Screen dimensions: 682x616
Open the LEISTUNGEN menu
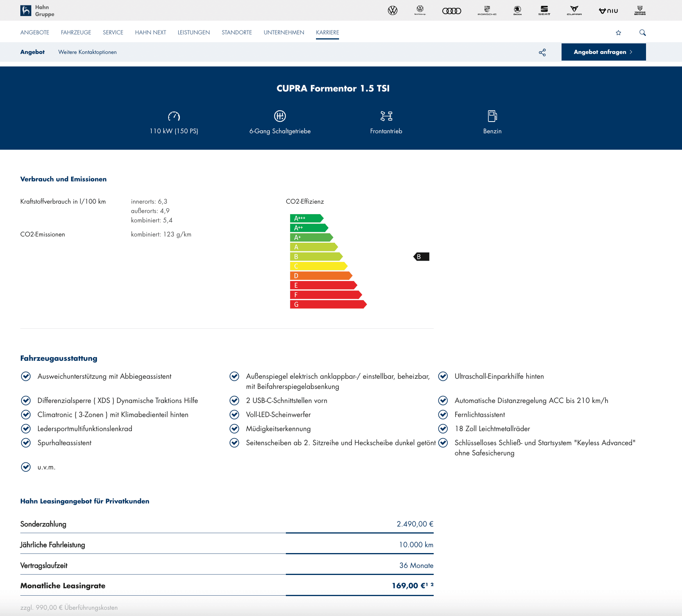pos(194,32)
